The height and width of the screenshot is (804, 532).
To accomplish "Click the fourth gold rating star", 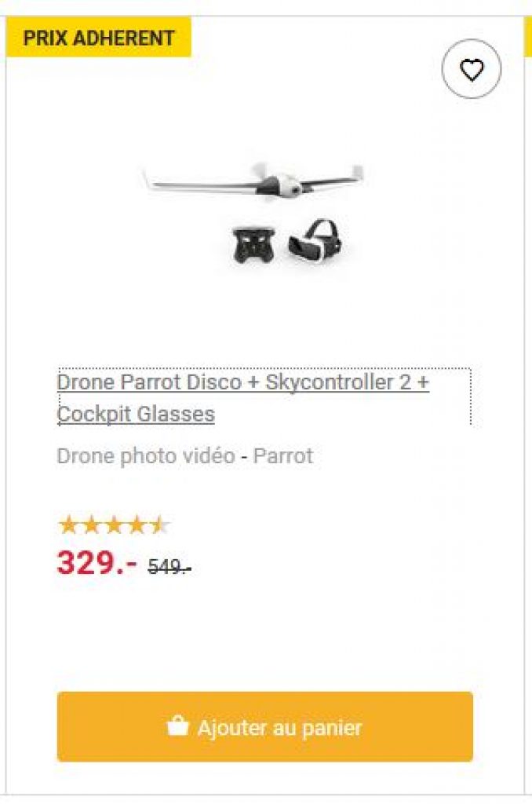I will tap(137, 525).
